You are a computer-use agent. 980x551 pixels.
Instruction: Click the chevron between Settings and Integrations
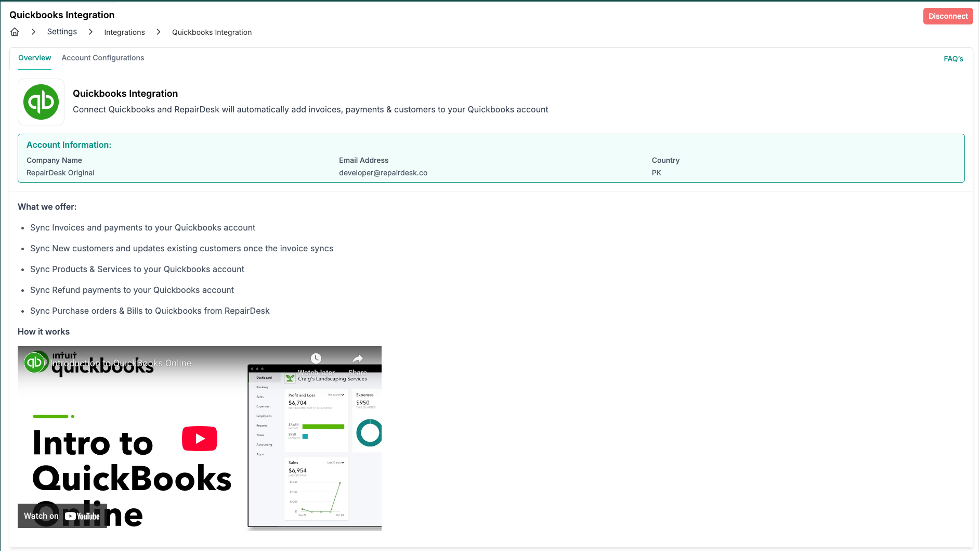[x=90, y=32]
